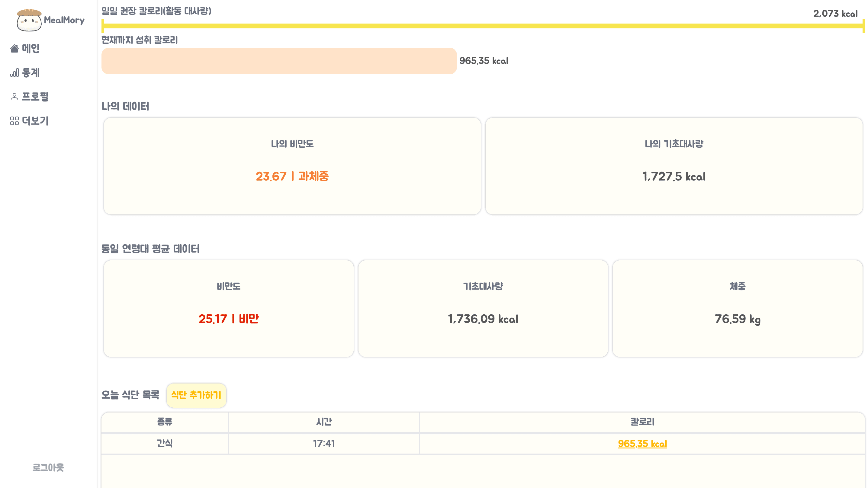The image size is (868, 488).
Task: Click the person icon for 프로필
Action: tap(14, 97)
